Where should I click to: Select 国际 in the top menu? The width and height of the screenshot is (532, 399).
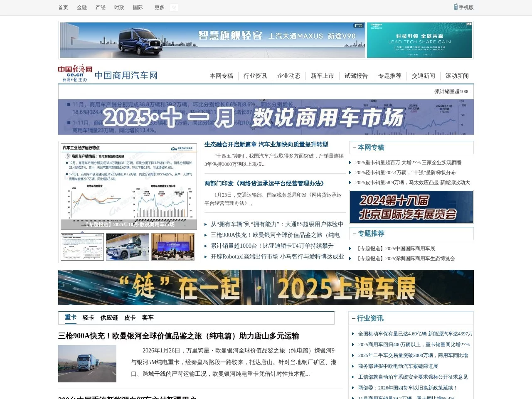point(138,7)
